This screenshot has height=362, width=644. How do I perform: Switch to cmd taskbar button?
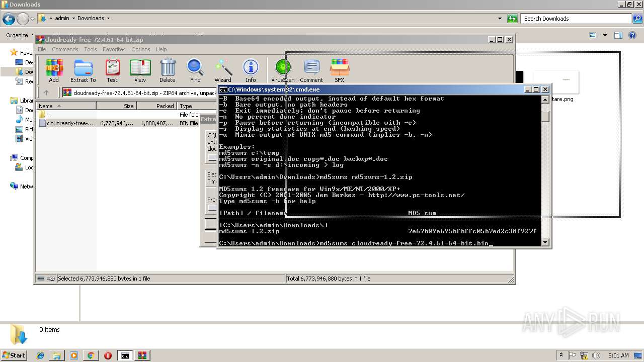coord(125,355)
